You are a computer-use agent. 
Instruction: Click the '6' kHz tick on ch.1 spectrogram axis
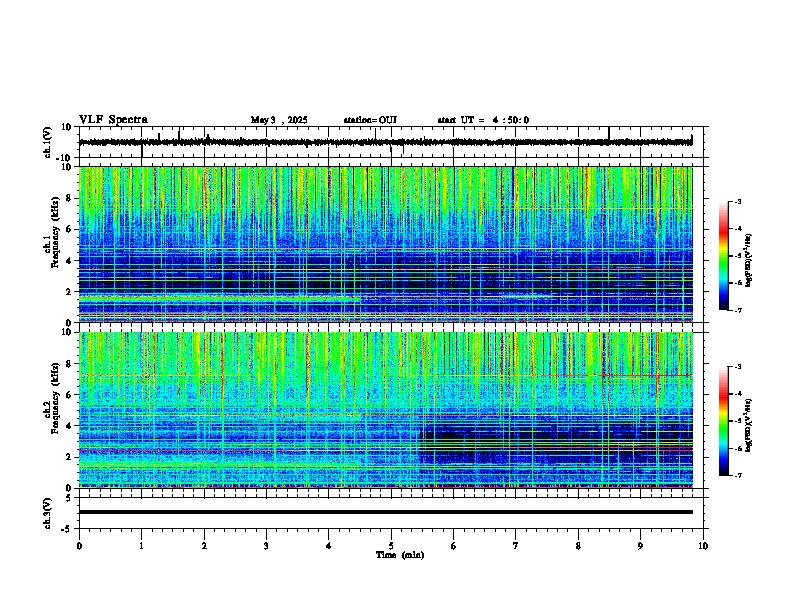70,229
